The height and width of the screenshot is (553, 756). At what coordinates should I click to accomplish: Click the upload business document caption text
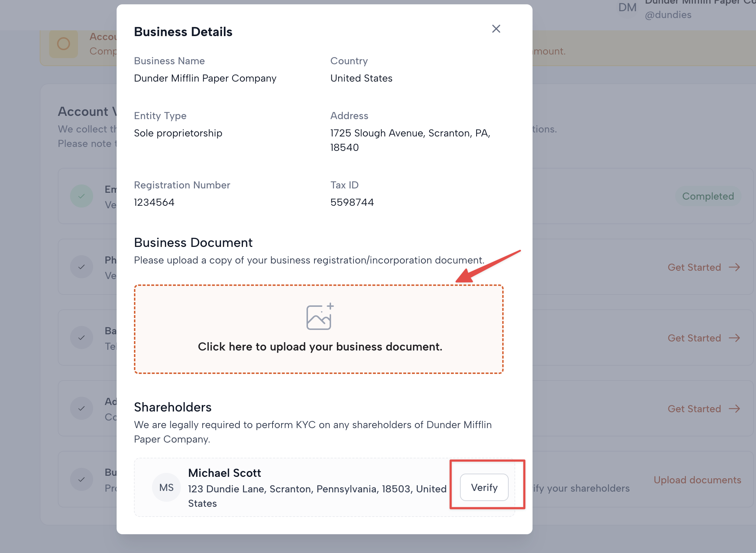coord(320,347)
